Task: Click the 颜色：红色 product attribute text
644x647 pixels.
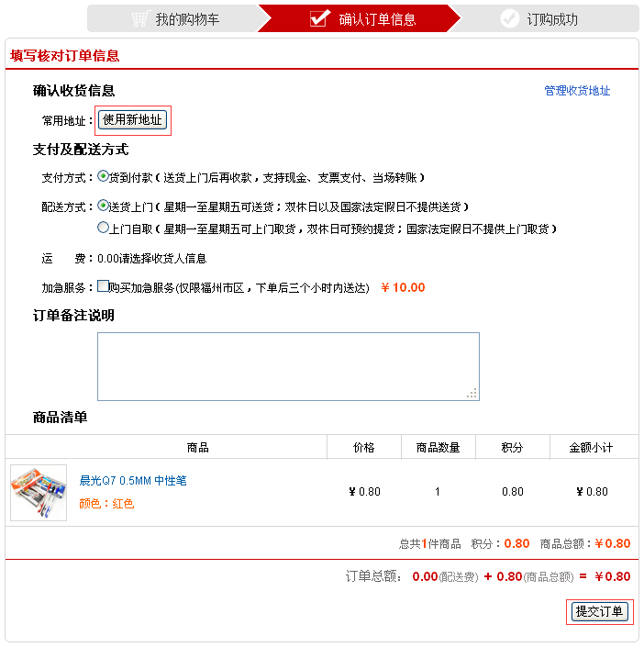Action: [106, 504]
